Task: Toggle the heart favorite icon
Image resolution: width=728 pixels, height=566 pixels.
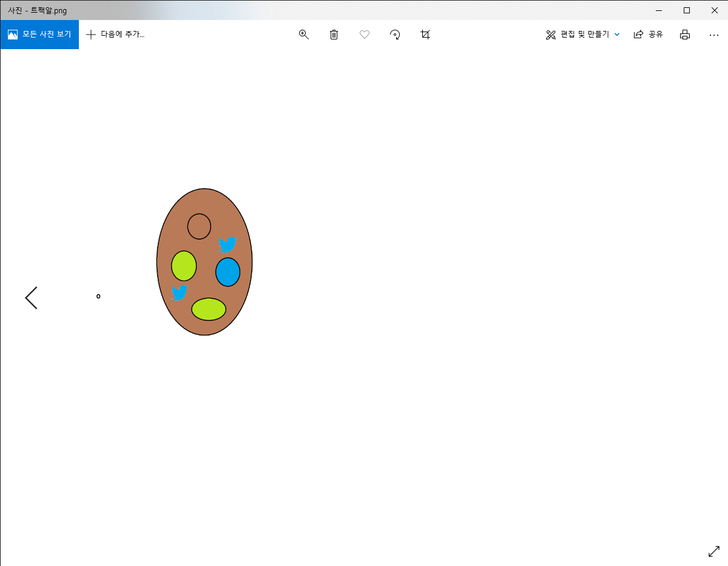Action: pyautogui.click(x=365, y=35)
